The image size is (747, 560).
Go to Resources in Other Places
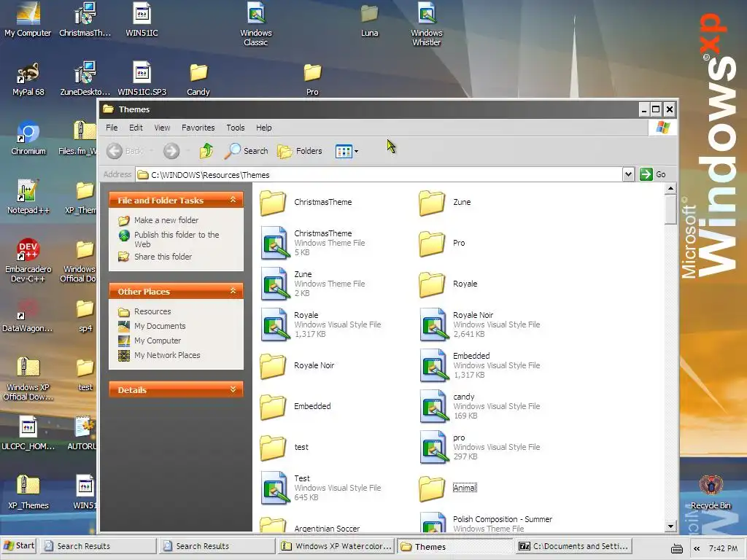[152, 311]
